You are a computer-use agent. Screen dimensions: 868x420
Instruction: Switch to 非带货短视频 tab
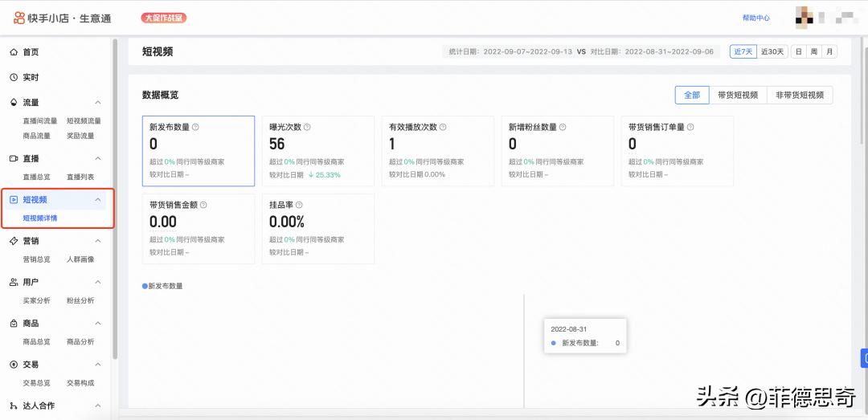[800, 96]
